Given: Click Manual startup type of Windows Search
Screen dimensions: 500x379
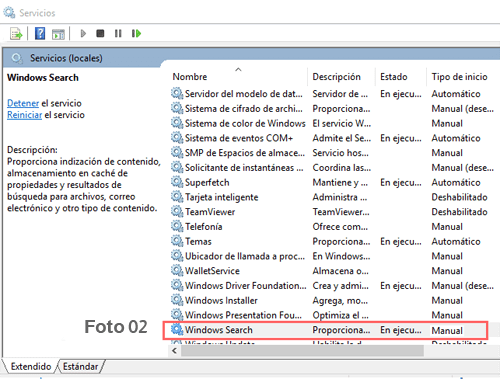Looking at the screenshot, I should [447, 330].
